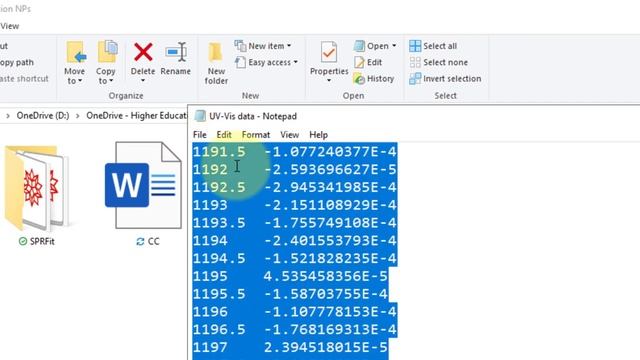Image resolution: width=640 pixels, height=360 pixels.
Task: Click the value 2.394518015E-5 in Notepad
Action: [325, 347]
